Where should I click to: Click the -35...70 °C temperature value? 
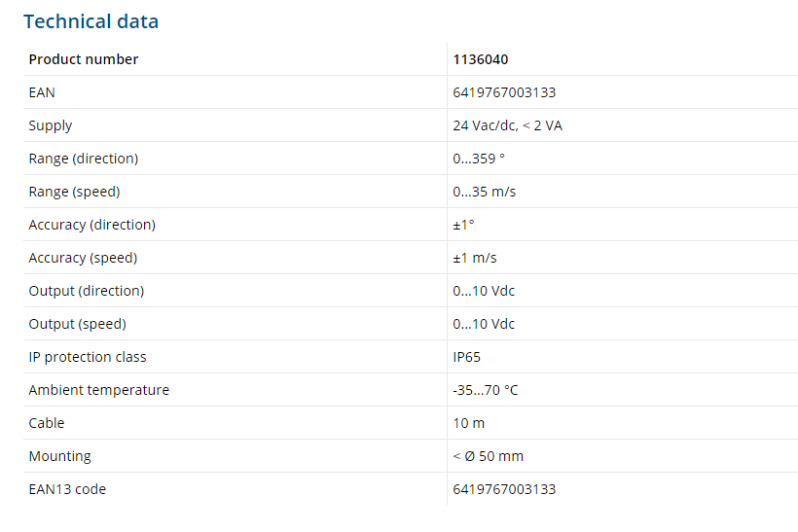pos(486,390)
